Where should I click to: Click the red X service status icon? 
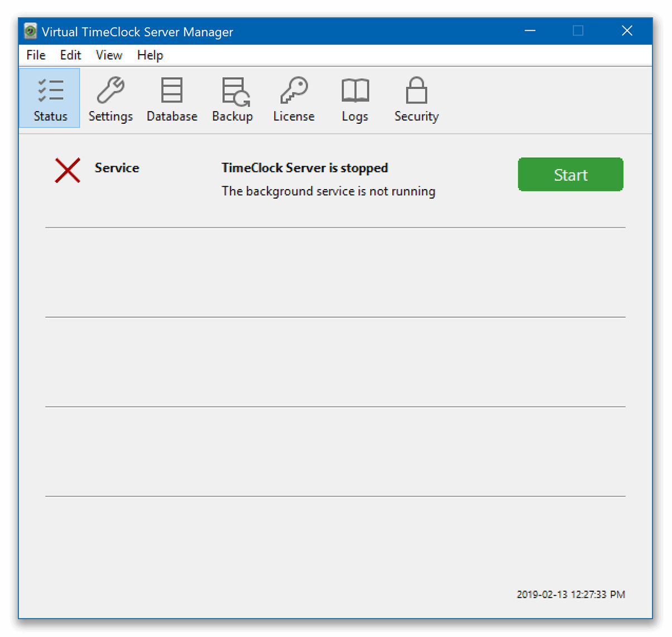click(x=67, y=170)
